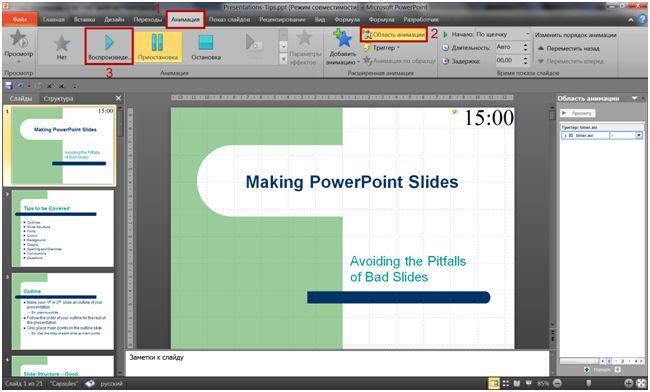Click the Задержка 00,00 field

(x=508, y=60)
